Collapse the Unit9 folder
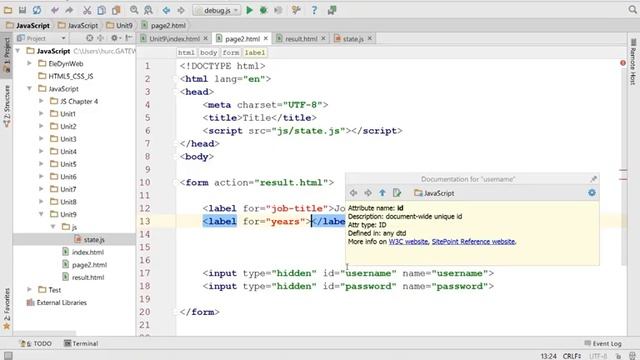This screenshot has width=640, height=360. (x=41, y=214)
